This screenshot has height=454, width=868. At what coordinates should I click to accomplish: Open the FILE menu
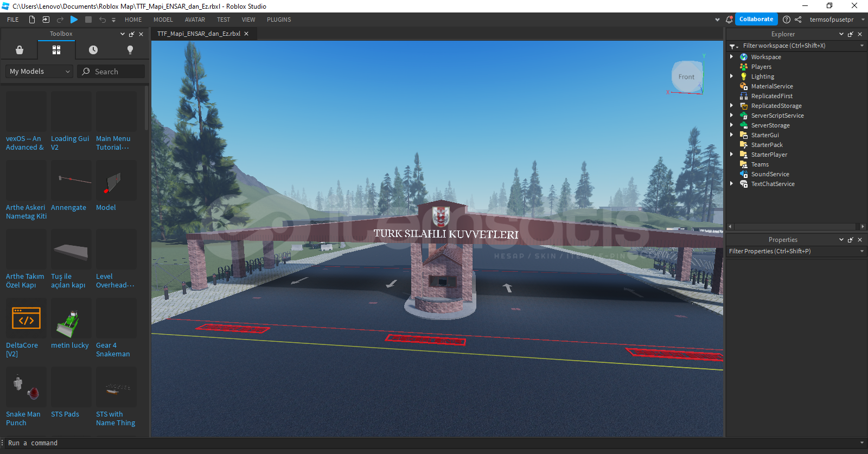13,20
